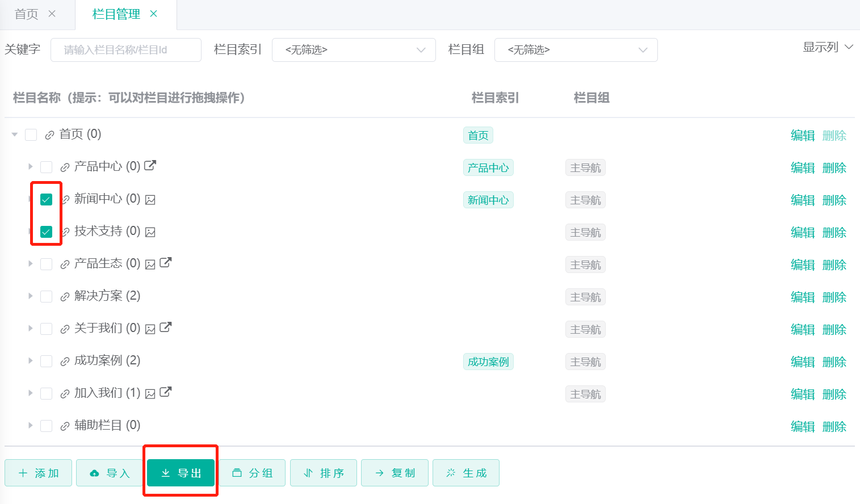Image resolution: width=860 pixels, height=504 pixels.
Task: Click 编辑 link for 辅助栏目 row
Action: click(802, 427)
